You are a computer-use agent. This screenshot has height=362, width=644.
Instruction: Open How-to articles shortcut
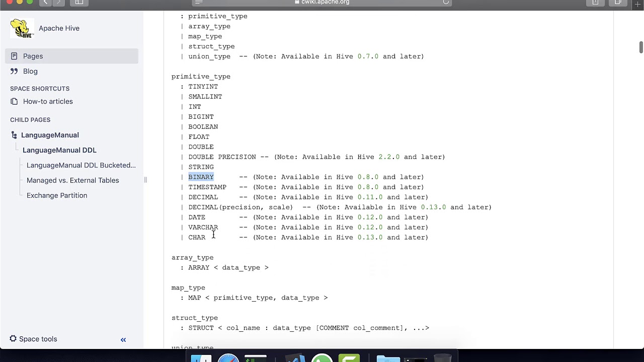coord(48,101)
